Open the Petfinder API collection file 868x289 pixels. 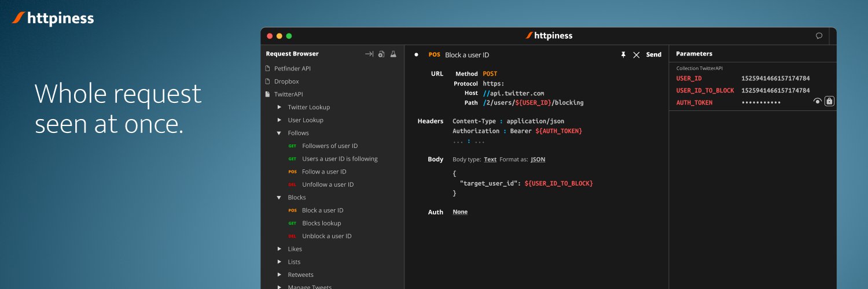(292, 68)
